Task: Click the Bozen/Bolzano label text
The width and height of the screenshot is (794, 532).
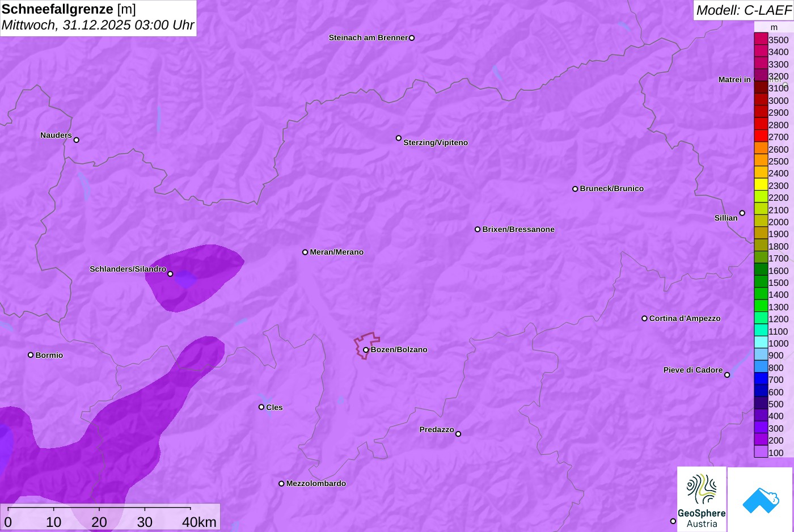Action: 399,350
